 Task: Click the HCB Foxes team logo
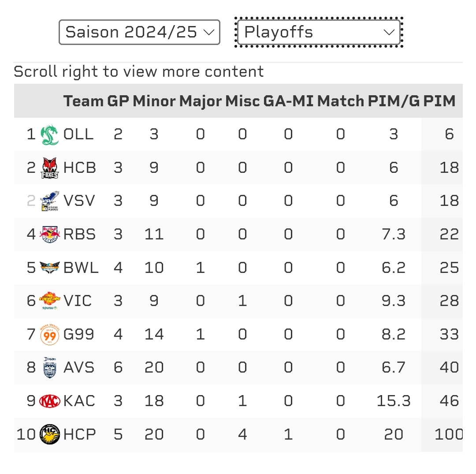pos(49,168)
